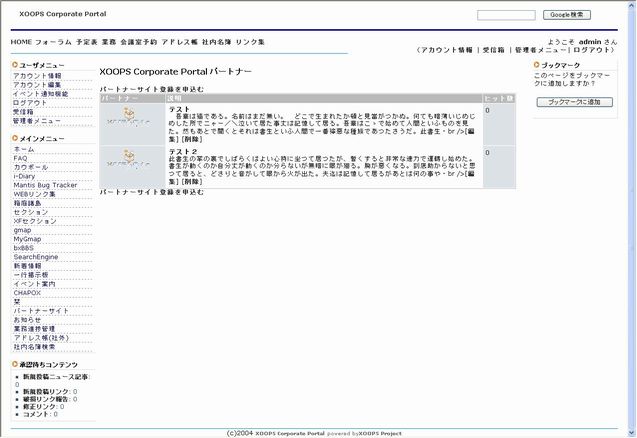Screen dimensions: 637x438
Task: Focus the Google search text field
Action: 506,15
